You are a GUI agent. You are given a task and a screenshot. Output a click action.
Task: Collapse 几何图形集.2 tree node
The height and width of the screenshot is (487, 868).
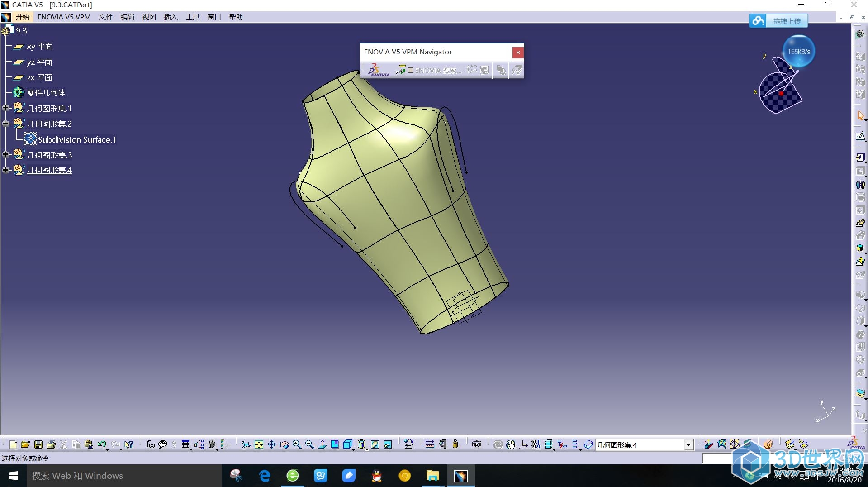[x=5, y=124]
